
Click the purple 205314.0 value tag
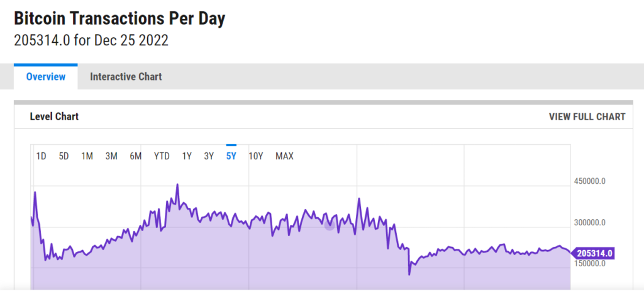tap(594, 253)
